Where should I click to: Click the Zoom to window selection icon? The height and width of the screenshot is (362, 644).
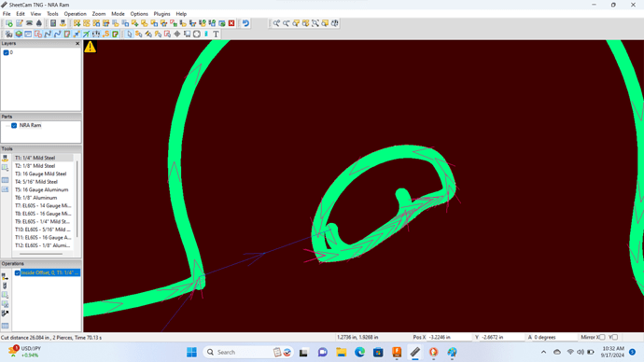pyautogui.click(x=315, y=23)
